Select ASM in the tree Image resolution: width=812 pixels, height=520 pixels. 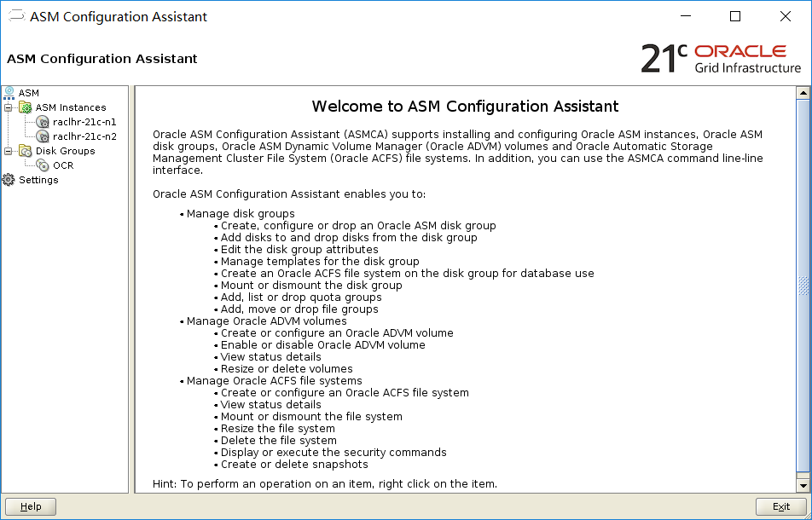(x=28, y=93)
